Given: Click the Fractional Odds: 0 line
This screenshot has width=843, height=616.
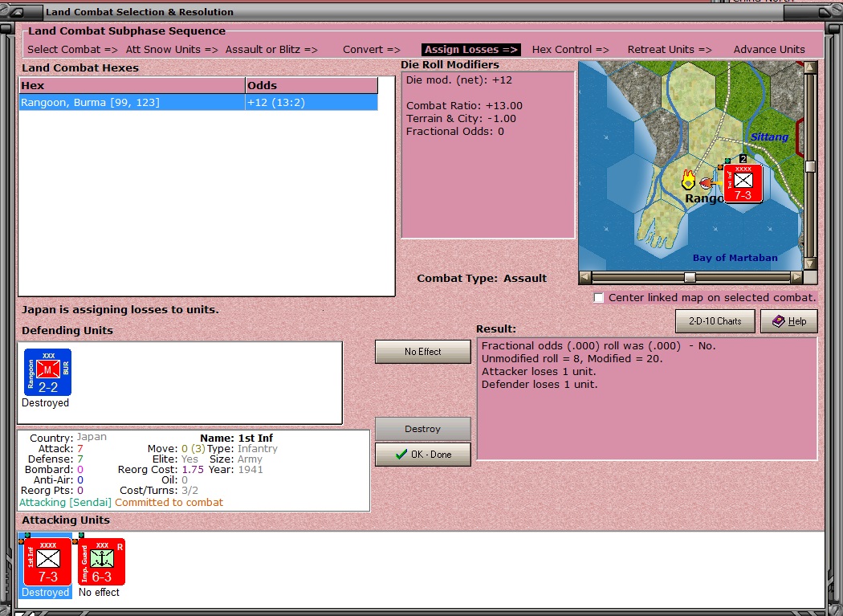Looking at the screenshot, I should click(455, 132).
